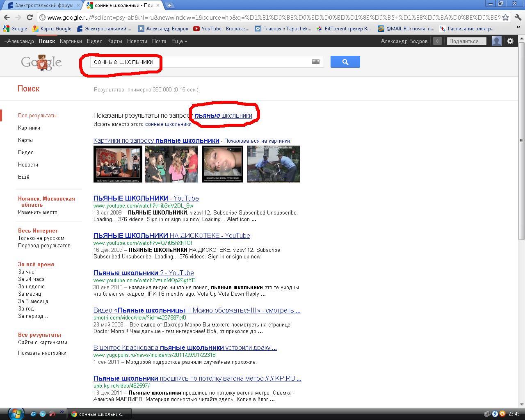Open За период... custom range

33,316
